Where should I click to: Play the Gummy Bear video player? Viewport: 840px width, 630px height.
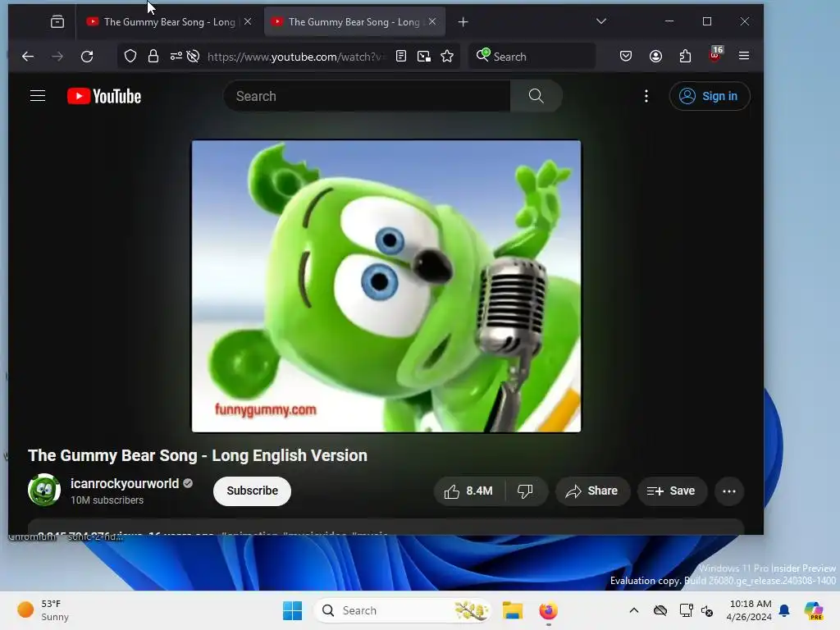click(x=386, y=286)
